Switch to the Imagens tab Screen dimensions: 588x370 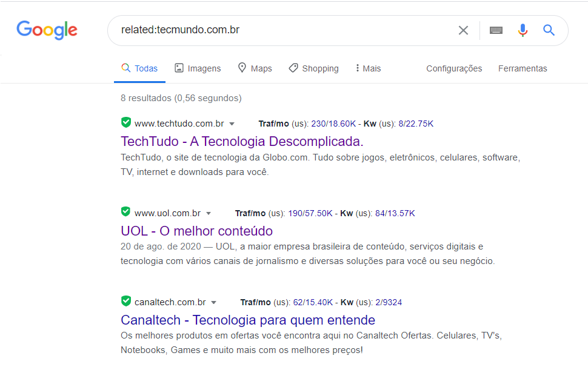[198, 68]
